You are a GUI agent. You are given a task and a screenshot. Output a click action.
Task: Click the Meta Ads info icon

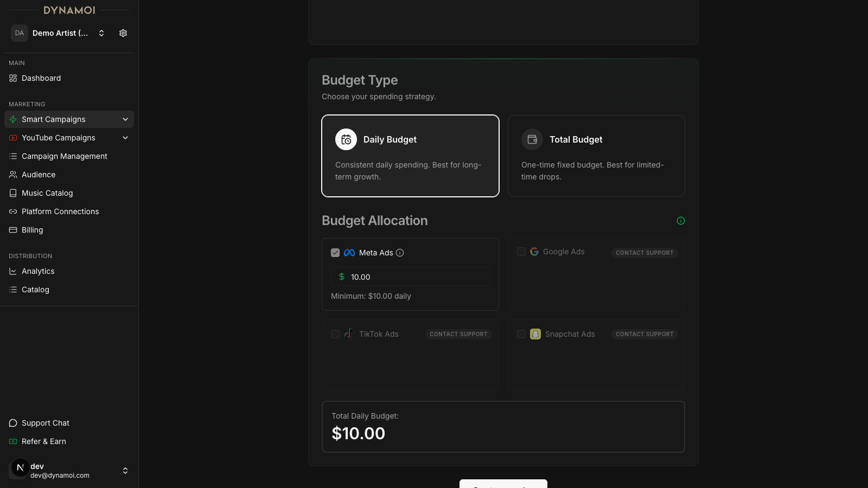(x=400, y=253)
